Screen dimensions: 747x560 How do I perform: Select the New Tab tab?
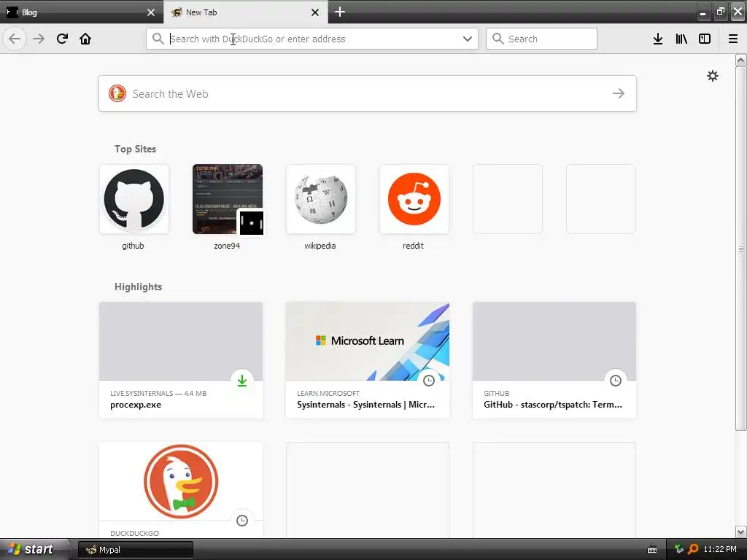point(246,12)
